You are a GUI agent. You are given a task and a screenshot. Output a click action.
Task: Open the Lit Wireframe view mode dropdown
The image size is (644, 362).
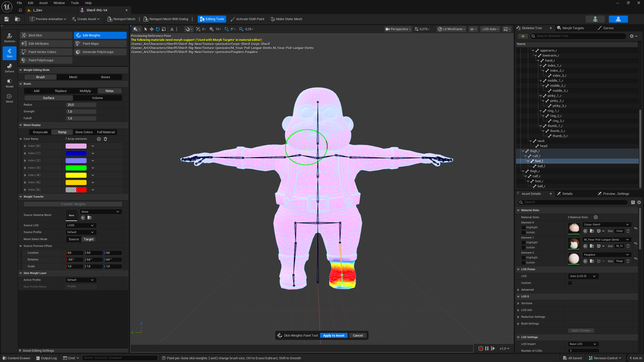[x=452, y=29]
